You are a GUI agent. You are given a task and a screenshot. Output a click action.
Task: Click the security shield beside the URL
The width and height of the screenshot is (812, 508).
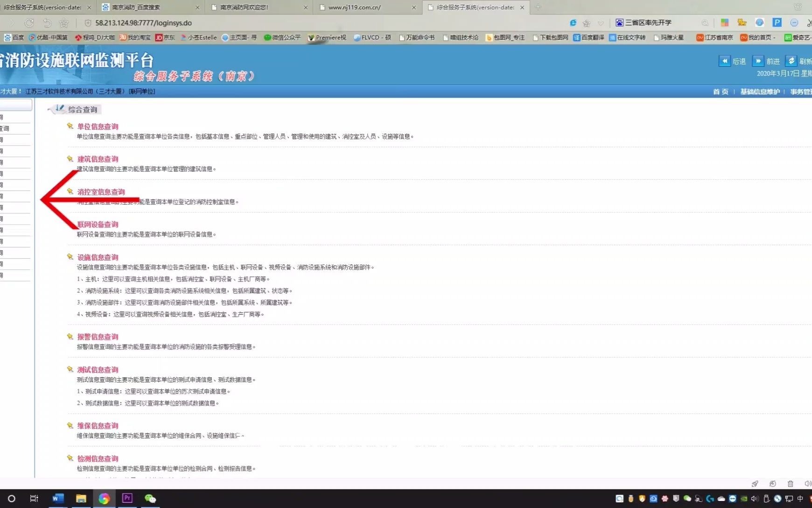87,23
